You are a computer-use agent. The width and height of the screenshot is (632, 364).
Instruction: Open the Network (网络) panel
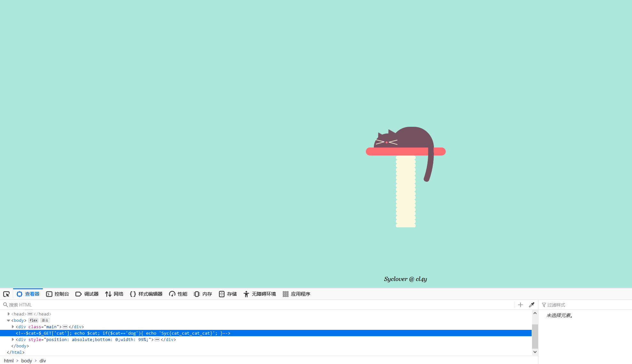(x=114, y=294)
